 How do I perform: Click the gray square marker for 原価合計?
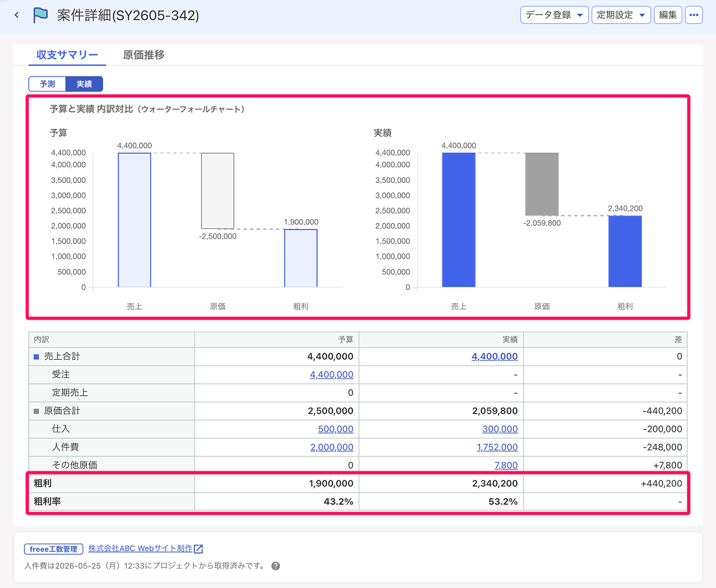coord(36,411)
